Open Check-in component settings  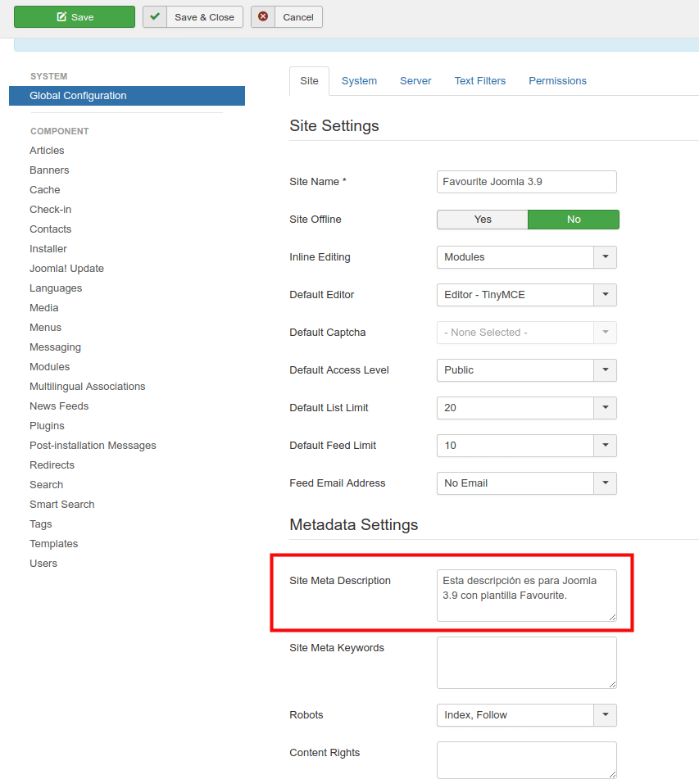[x=51, y=210]
